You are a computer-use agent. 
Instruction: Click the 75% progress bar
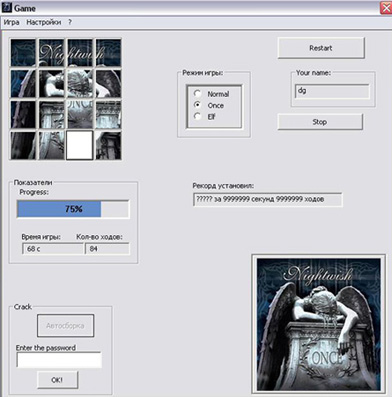[73, 209]
